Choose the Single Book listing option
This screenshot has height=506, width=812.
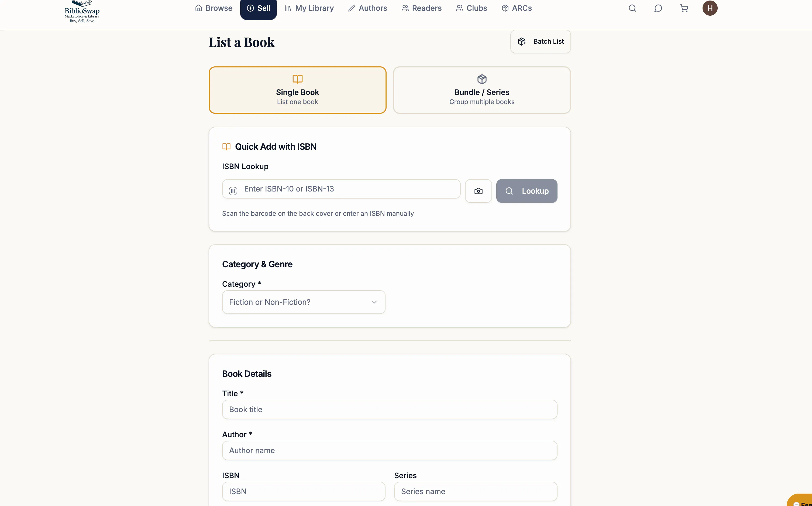[297, 90]
